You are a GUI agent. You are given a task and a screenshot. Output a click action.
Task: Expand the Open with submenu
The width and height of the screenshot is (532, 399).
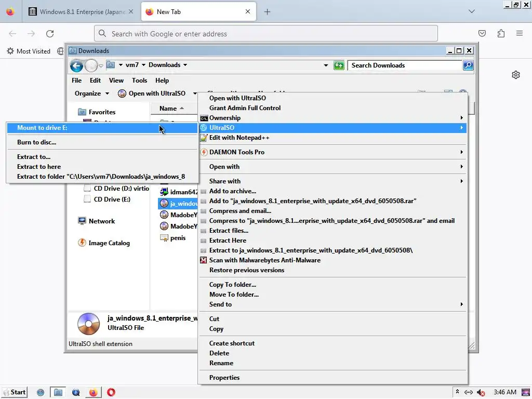click(334, 167)
